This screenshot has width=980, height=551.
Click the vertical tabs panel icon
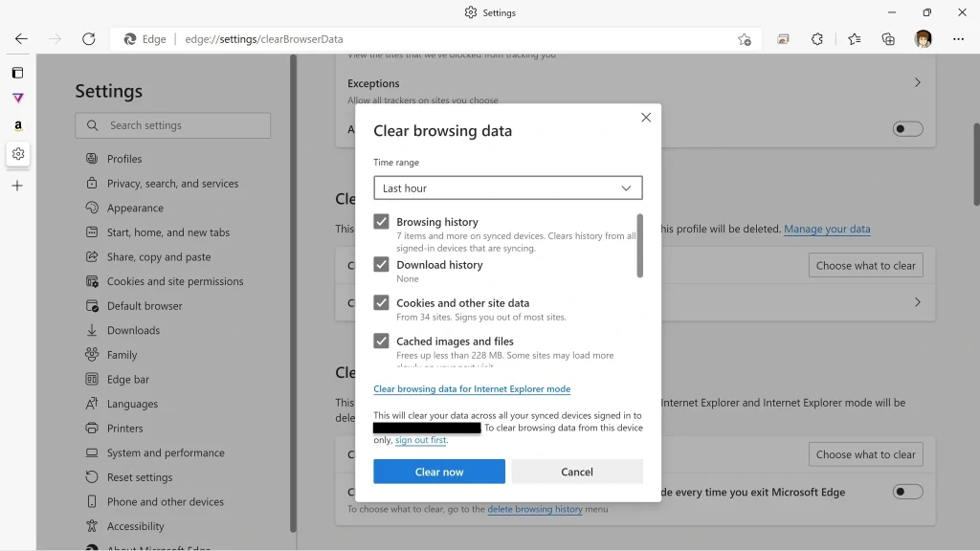pyautogui.click(x=16, y=72)
